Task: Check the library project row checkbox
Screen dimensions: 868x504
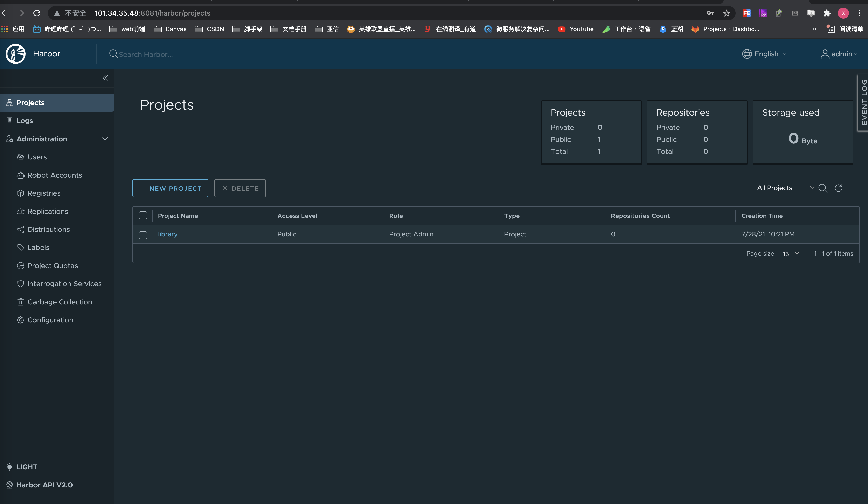Action: [x=143, y=235]
